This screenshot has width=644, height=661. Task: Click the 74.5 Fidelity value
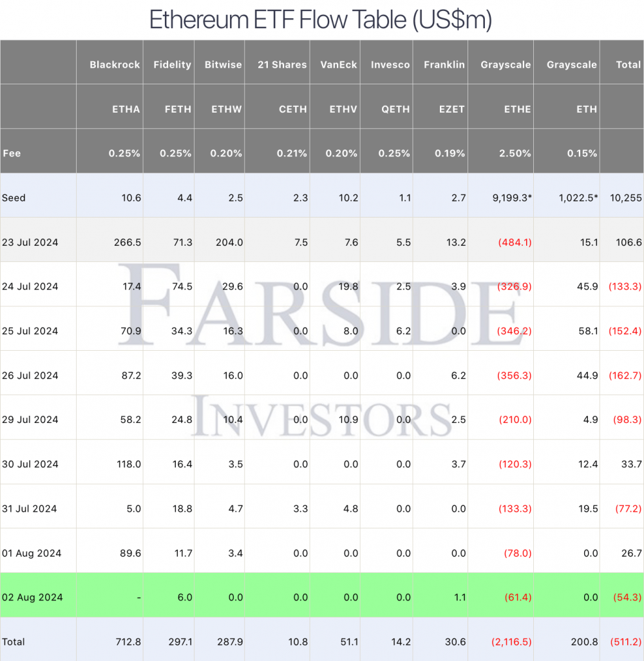click(182, 286)
